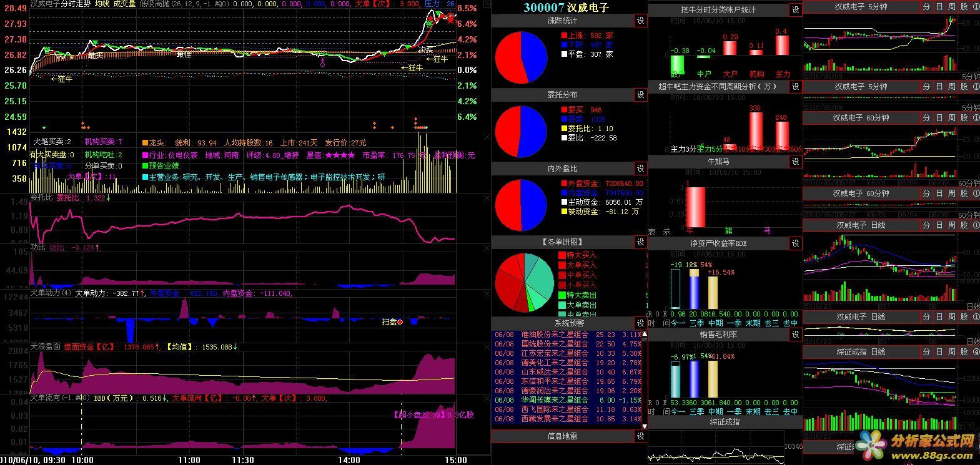The image size is (980, 465).
Task: Select 股 button on 深证成指 日线 header
Action: [x=964, y=352]
